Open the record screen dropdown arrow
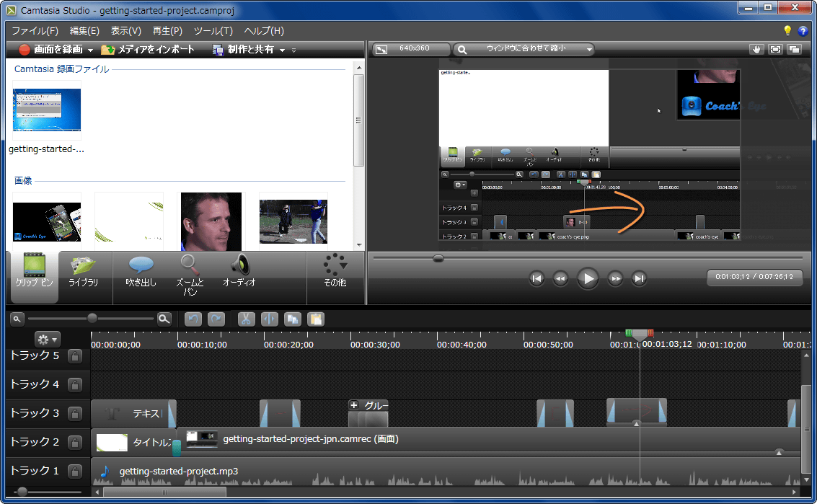The image size is (817, 504). (x=90, y=50)
